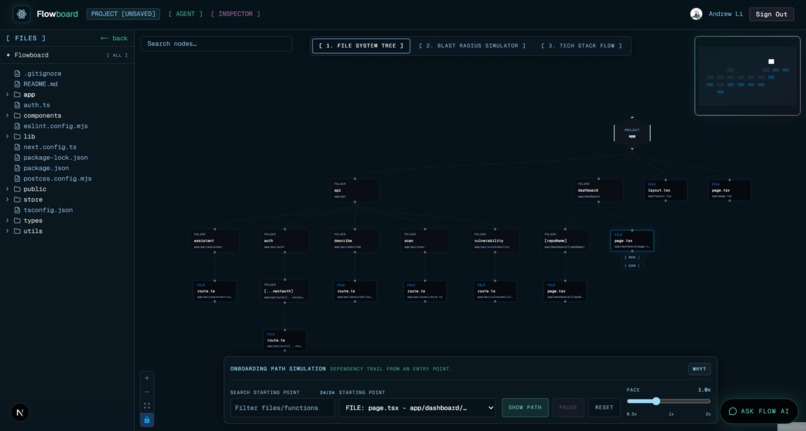Expand the public folder chevron
This screenshot has width=806, height=431.
pos(7,189)
